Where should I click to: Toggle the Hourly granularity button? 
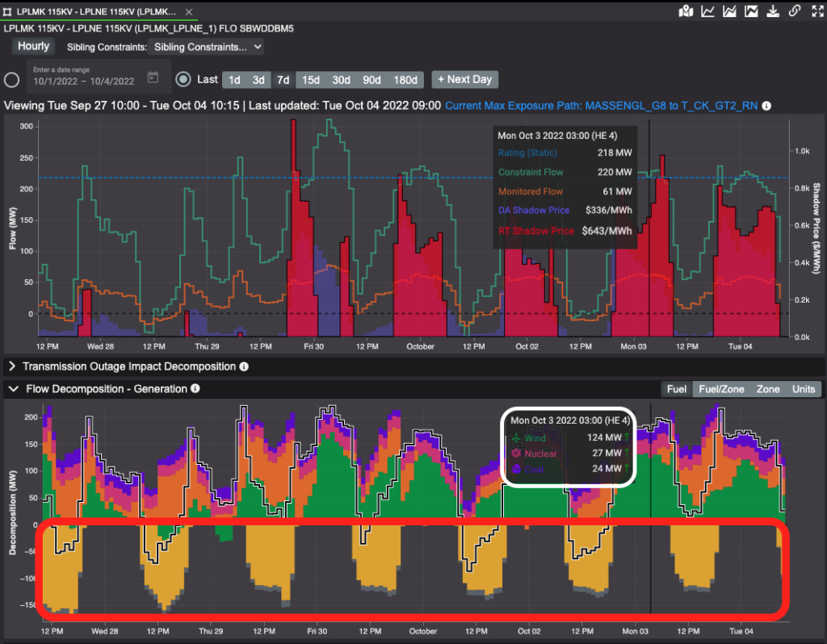coord(34,46)
